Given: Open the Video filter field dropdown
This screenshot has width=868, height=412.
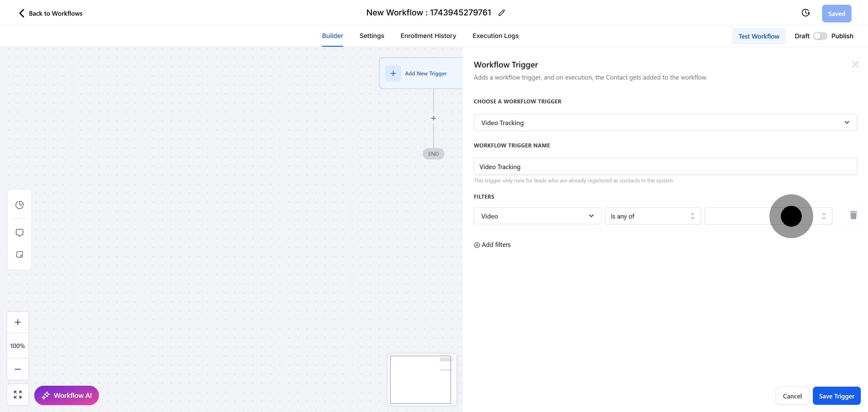Looking at the screenshot, I should tap(537, 216).
